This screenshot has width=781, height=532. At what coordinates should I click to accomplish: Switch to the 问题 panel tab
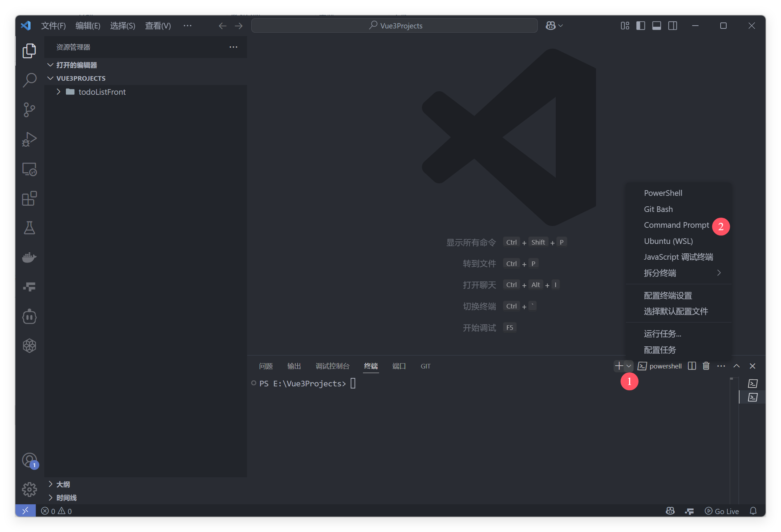[266, 366]
